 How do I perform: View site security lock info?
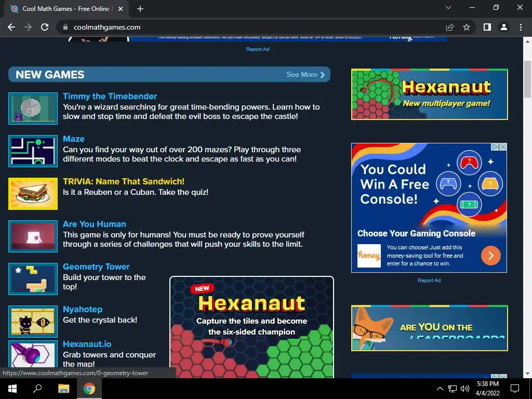(x=65, y=27)
